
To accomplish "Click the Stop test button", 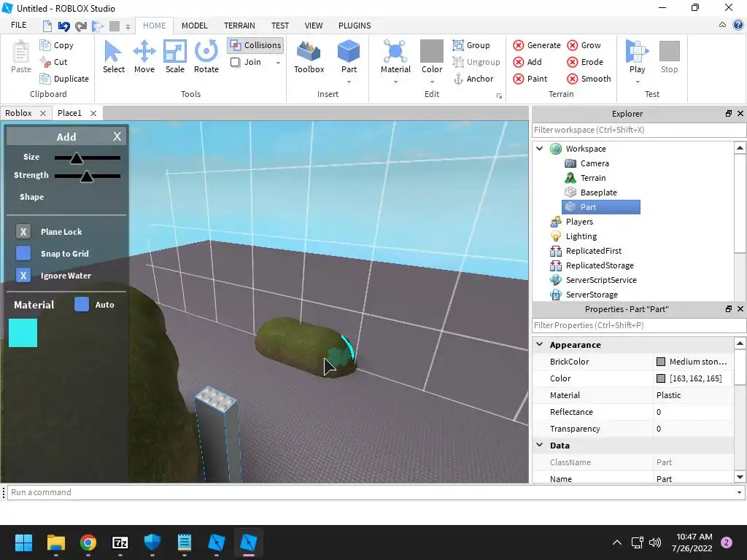I will pyautogui.click(x=670, y=57).
